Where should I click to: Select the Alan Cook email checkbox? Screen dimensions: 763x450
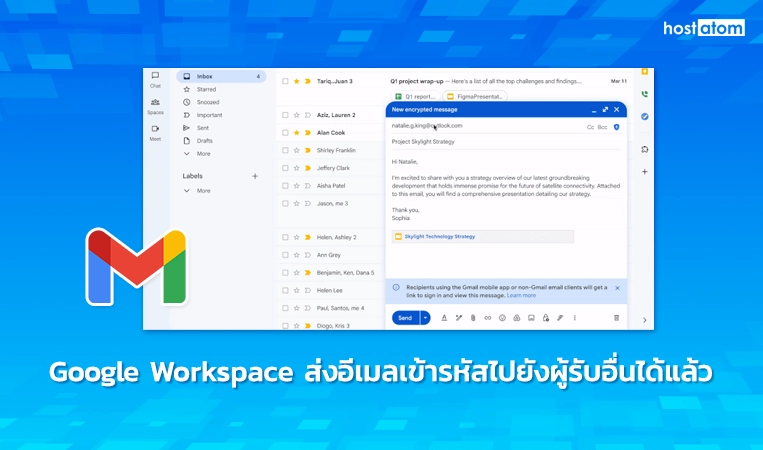(x=285, y=133)
